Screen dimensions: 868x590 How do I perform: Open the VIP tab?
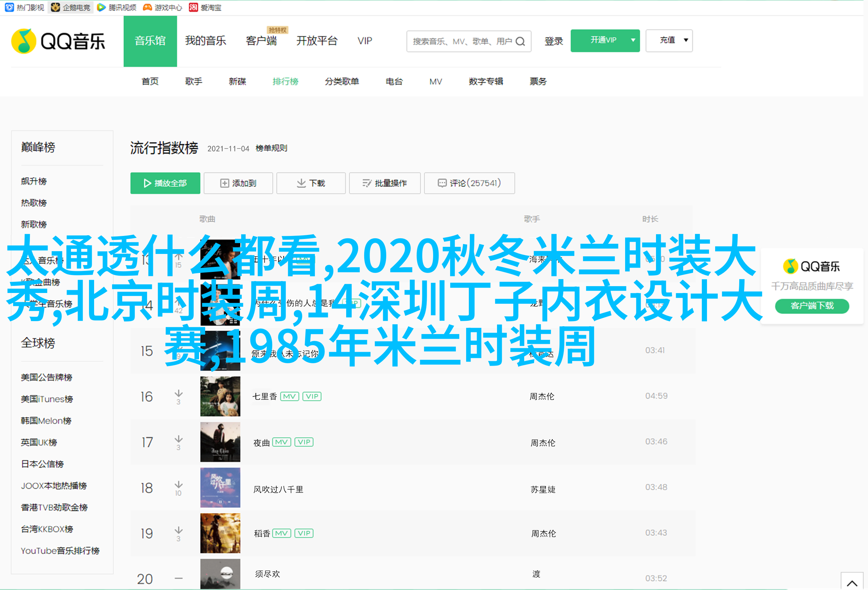point(365,41)
